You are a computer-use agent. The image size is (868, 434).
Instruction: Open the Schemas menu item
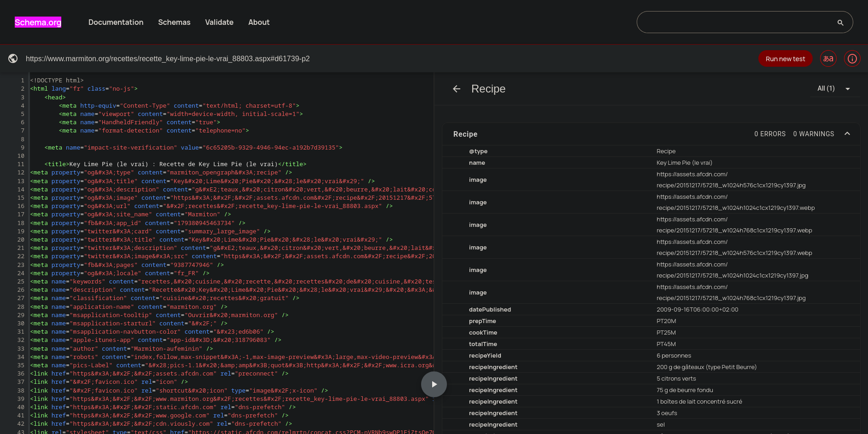[174, 22]
